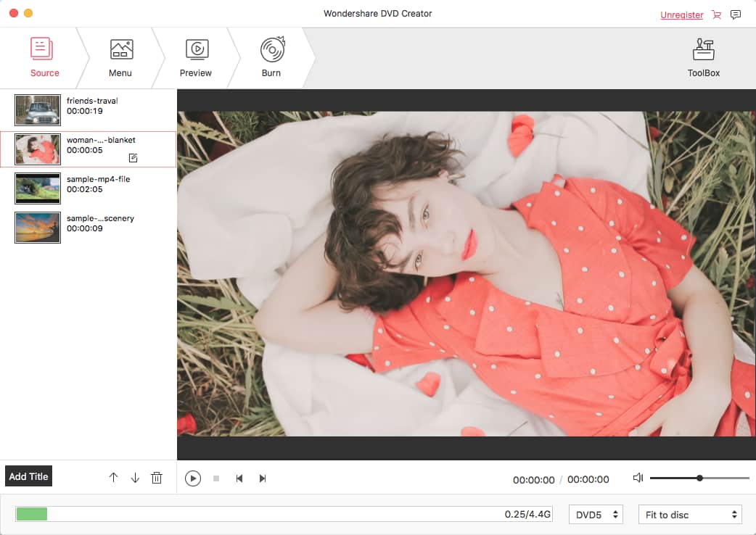Open the ToolBox panel
756x535 pixels.
pyautogui.click(x=702, y=57)
